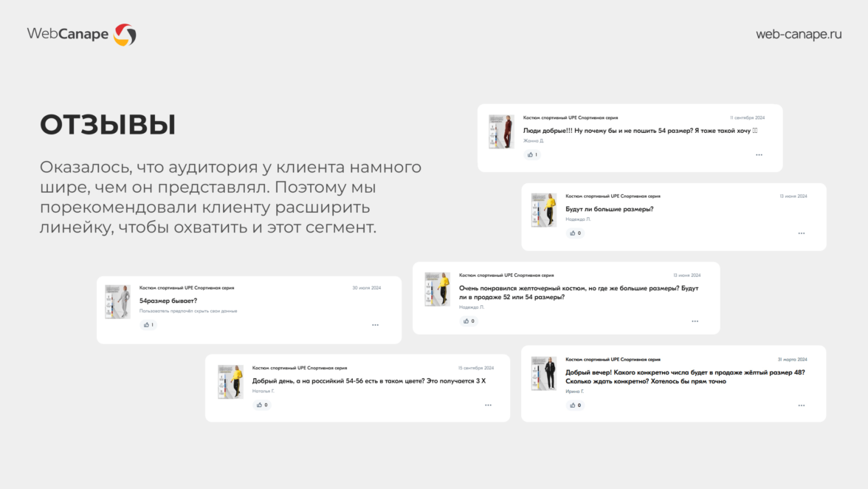Click author name Надежда П. under "Будут ли большие размеры?"
868x489 pixels.
[578, 219]
